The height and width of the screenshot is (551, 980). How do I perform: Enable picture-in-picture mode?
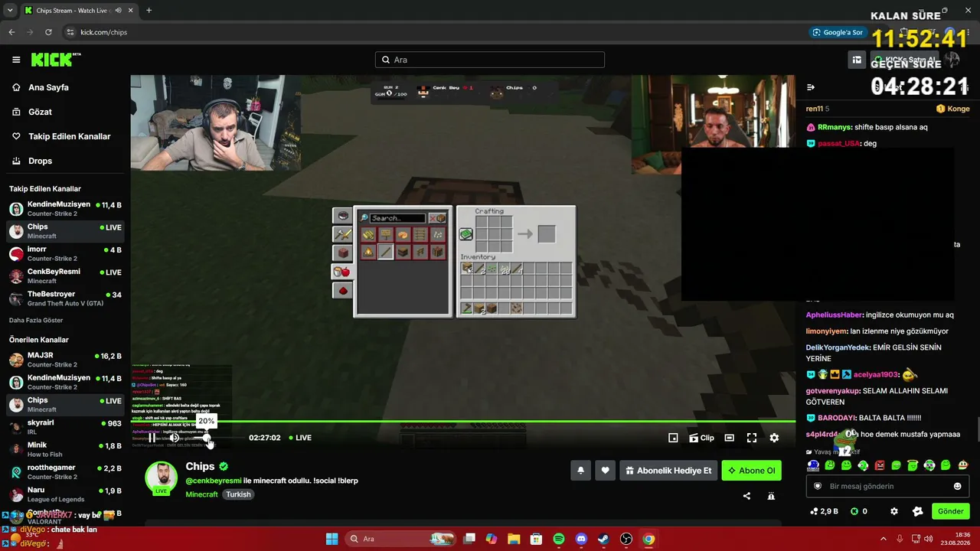point(673,438)
